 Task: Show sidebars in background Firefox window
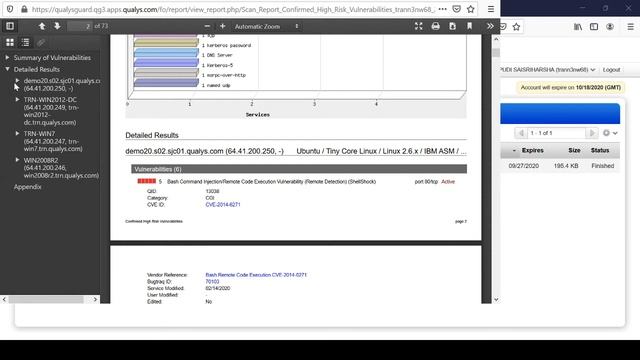(x=594, y=27)
